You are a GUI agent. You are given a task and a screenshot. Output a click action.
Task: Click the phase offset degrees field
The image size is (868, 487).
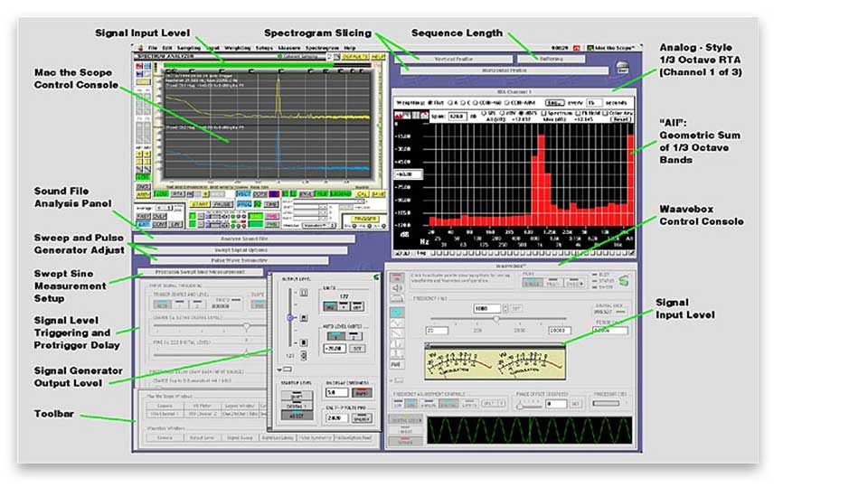coord(555,404)
